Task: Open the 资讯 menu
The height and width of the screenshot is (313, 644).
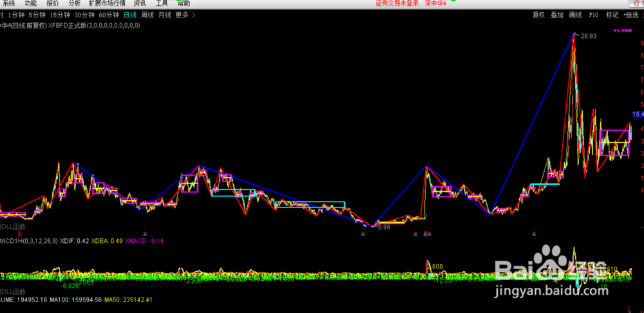Action: coord(140,4)
